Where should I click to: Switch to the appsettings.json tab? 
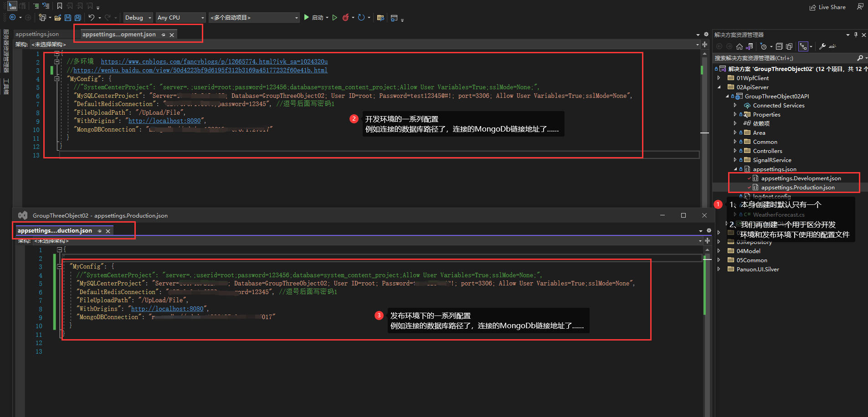(x=36, y=34)
